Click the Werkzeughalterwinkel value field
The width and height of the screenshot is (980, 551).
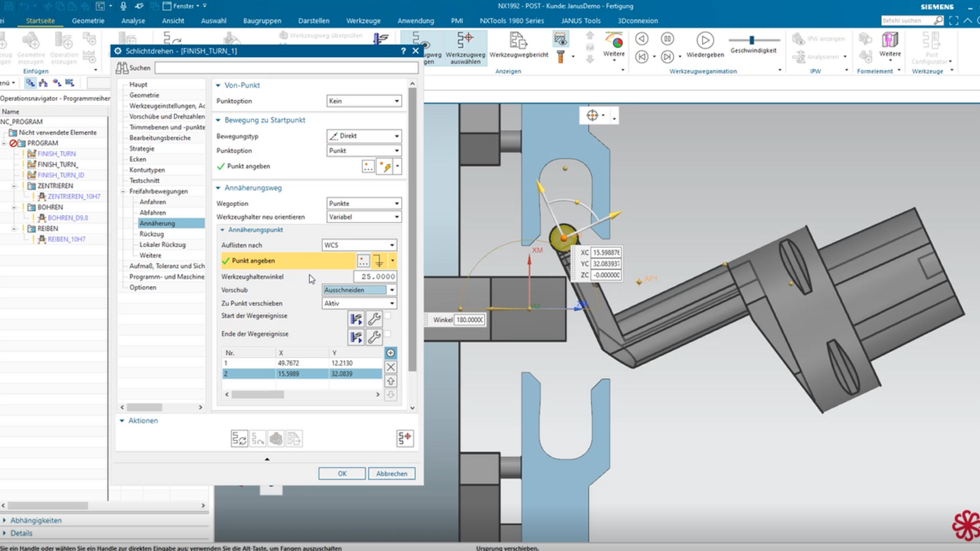[x=375, y=277]
